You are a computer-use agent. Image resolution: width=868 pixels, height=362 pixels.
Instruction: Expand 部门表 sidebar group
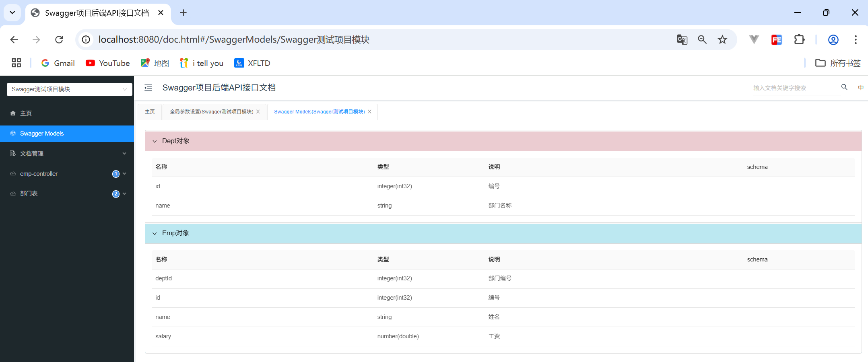[x=67, y=193]
